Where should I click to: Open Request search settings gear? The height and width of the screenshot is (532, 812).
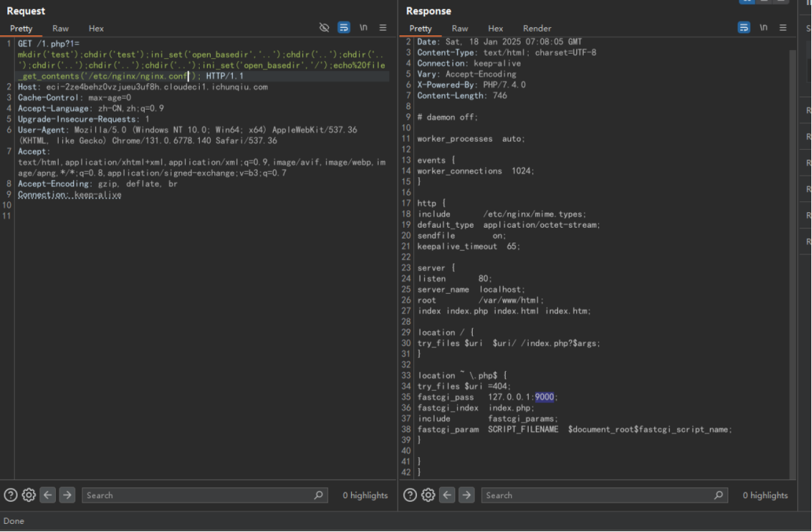(x=29, y=495)
